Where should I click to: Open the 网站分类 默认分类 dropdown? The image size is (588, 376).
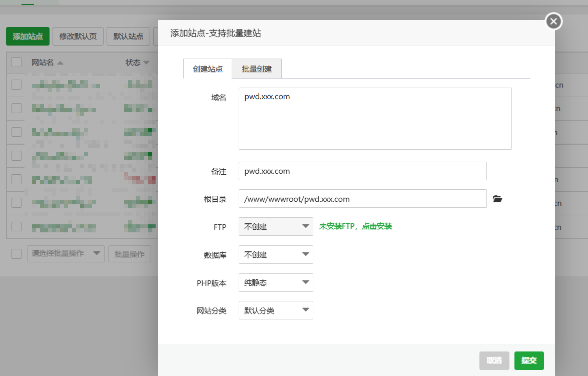coord(276,310)
